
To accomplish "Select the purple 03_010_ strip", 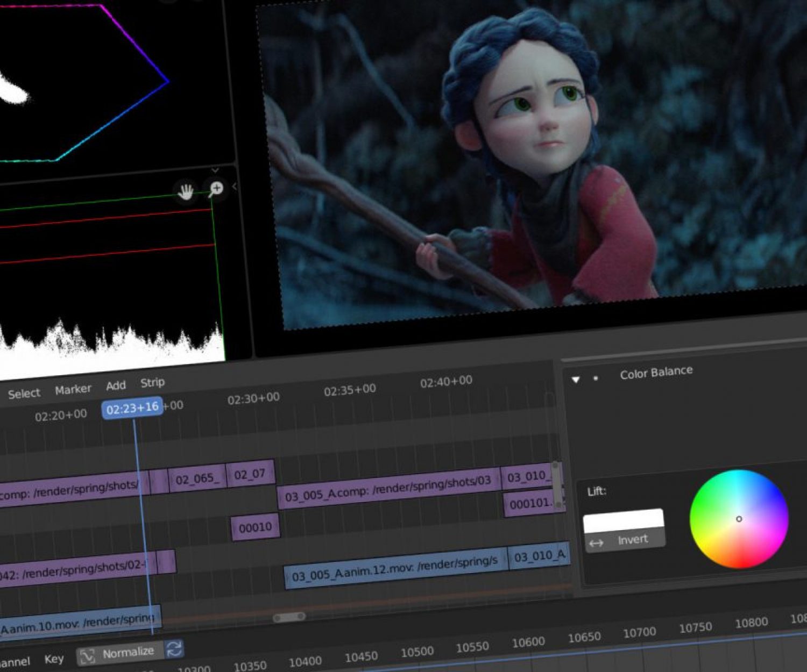I will [x=528, y=477].
